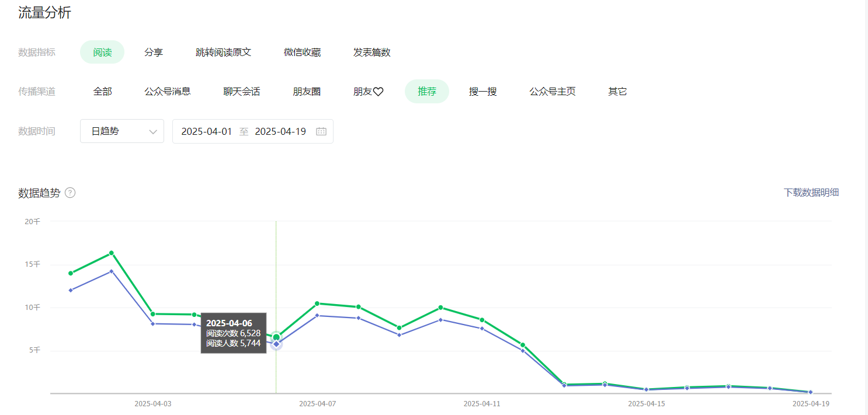
Task: Click the 数据趋势 section title
Action: 39,193
